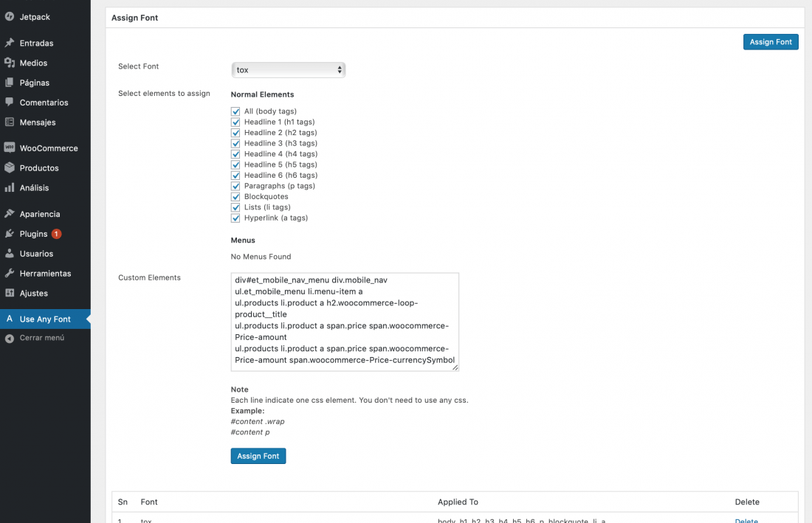812x523 pixels.
Task: Click the Ajustes settings sliders icon
Action: pos(10,293)
